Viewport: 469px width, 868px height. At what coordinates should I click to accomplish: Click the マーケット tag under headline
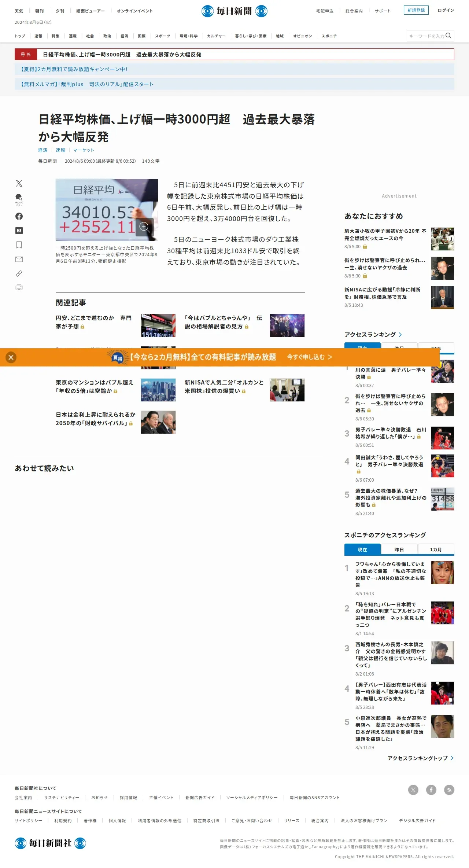[84, 150]
